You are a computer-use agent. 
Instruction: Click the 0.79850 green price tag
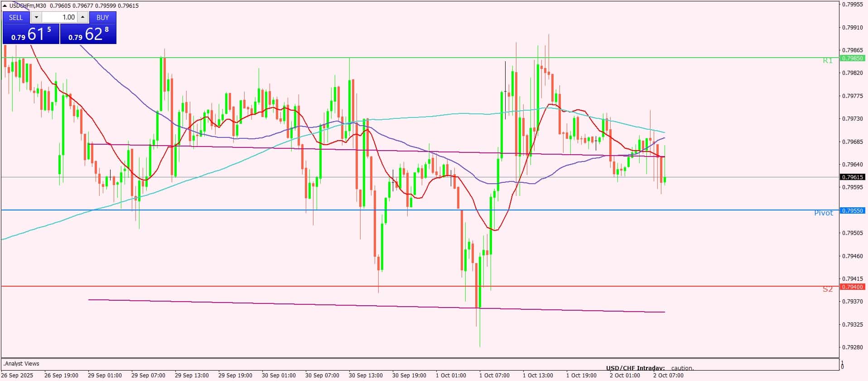tap(852, 58)
